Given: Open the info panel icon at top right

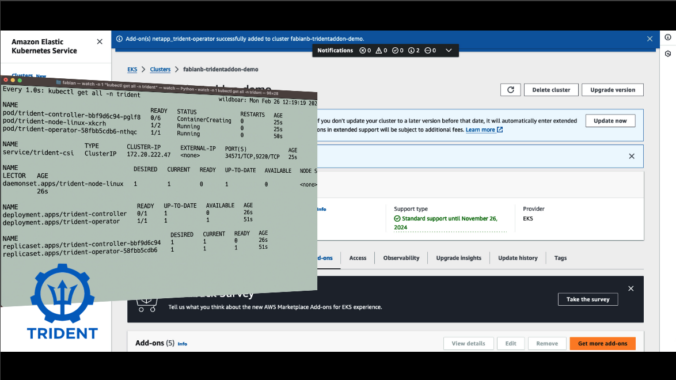Looking at the screenshot, I should pos(668,38).
